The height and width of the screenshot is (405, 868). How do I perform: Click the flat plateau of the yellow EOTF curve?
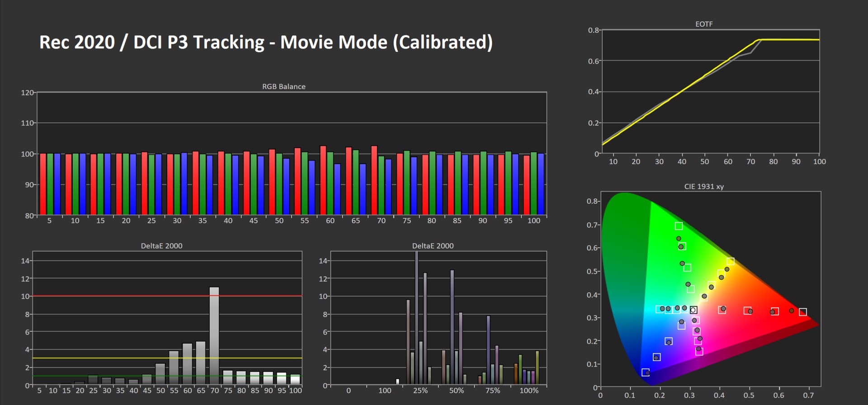tap(791, 40)
